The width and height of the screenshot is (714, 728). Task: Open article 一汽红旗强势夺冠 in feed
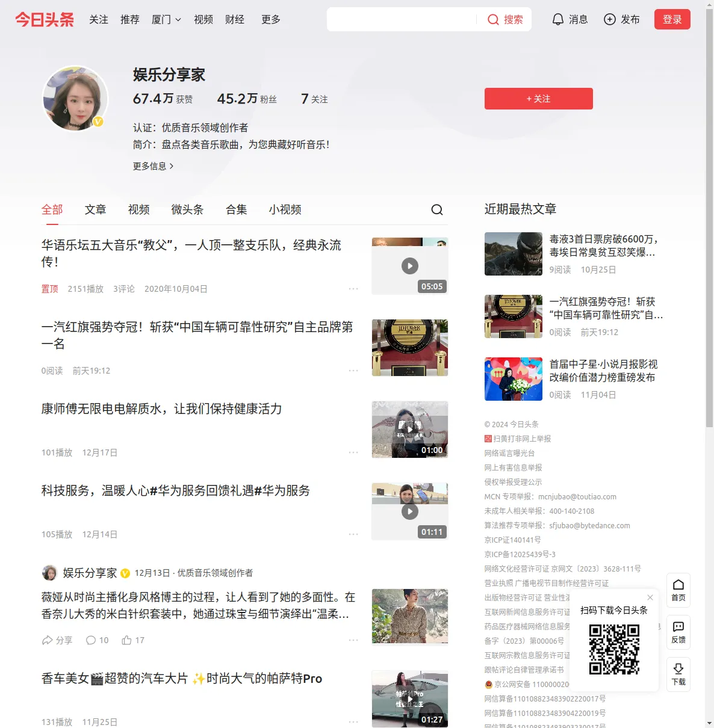pyautogui.click(x=197, y=335)
